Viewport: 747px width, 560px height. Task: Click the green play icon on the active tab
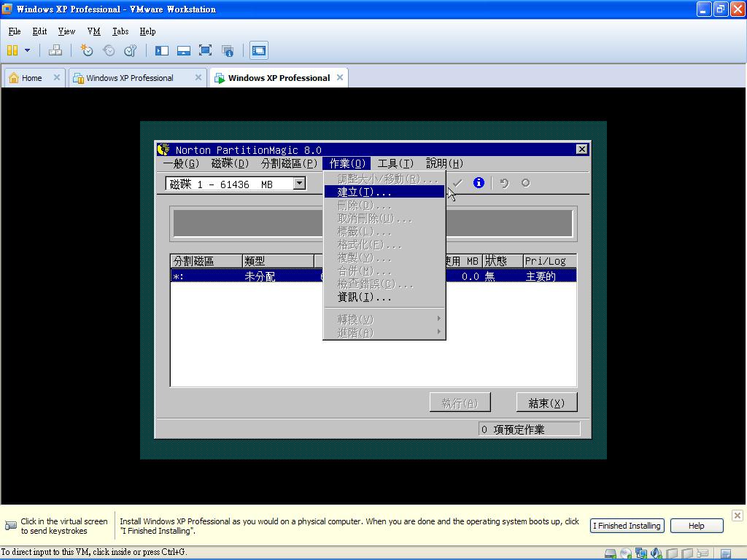(220, 78)
